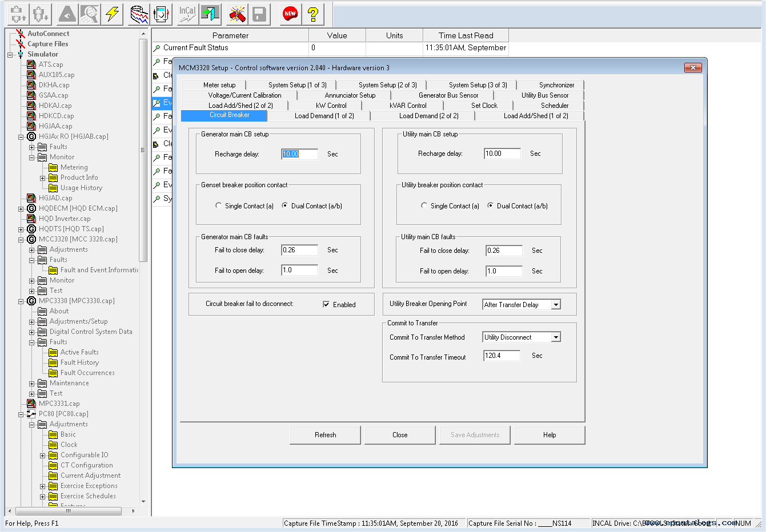Expand Digital Control System Data node
This screenshot has height=532, width=766.
(x=32, y=332)
